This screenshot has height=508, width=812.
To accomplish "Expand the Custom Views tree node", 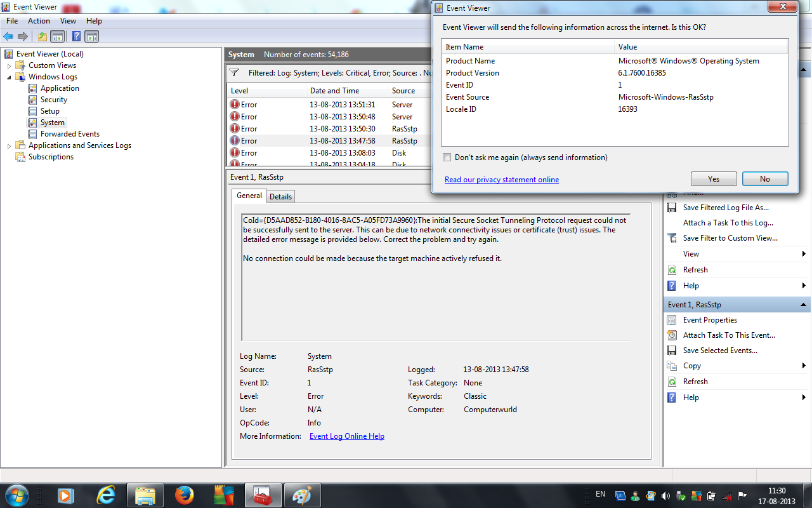I will tap(10, 65).
